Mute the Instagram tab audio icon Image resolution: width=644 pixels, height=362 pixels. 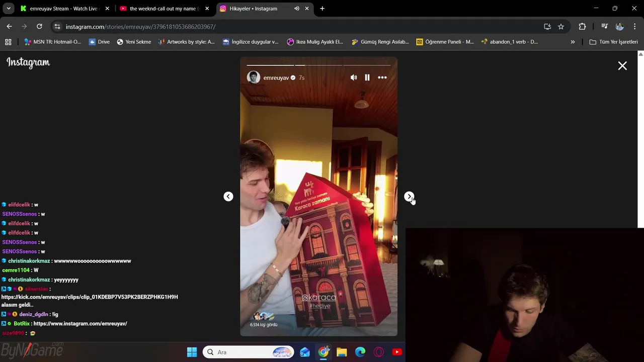[297, 9]
